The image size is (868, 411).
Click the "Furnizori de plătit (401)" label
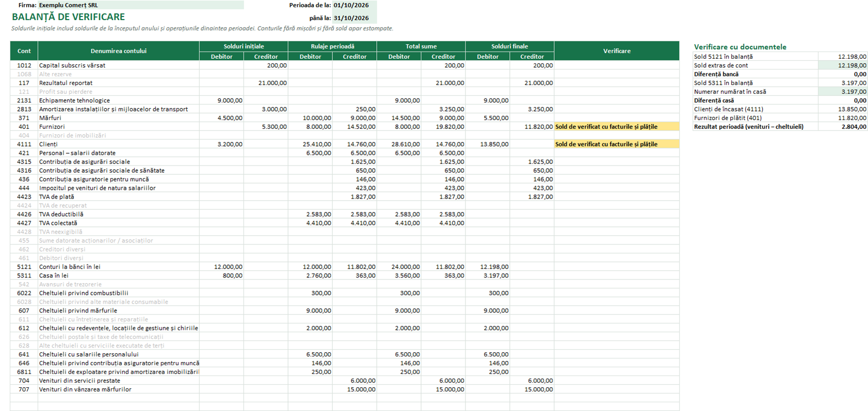(728, 118)
